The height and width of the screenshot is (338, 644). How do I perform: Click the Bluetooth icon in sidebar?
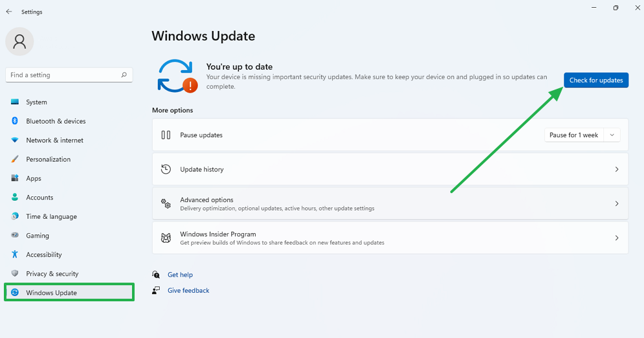[x=15, y=121]
